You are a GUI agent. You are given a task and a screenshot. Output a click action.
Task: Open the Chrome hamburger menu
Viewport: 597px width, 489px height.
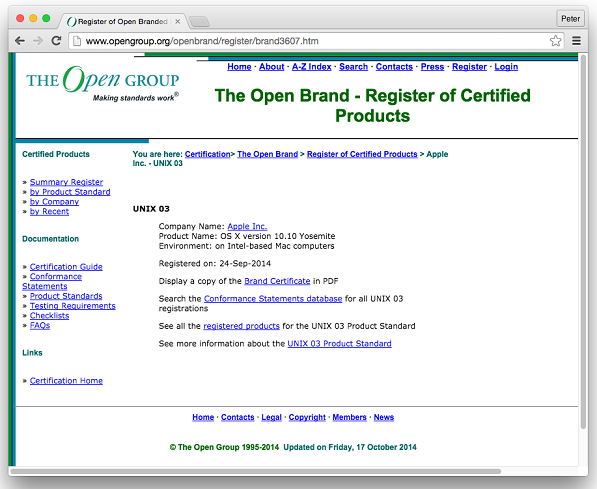click(576, 41)
